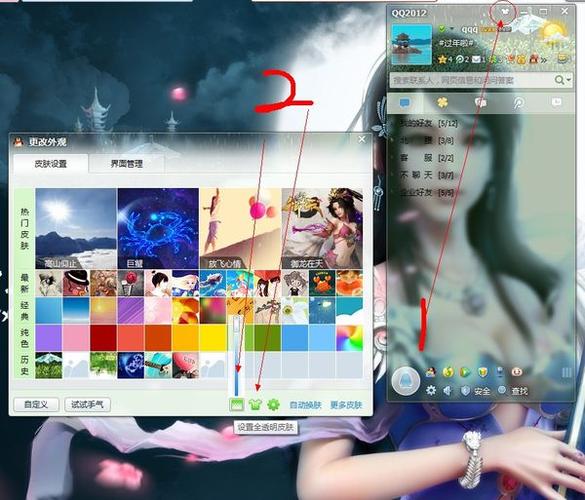The width and height of the screenshot is (585, 500).
Task: Open QQ system settings gear
Action: (x=431, y=390)
